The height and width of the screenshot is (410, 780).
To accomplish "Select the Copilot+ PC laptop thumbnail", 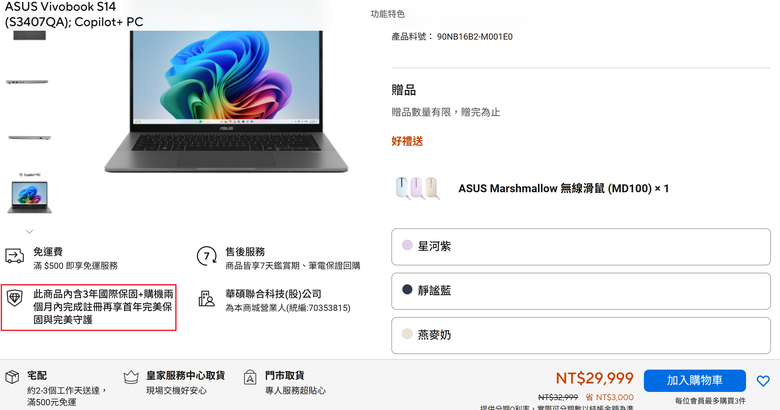I will tap(29, 193).
